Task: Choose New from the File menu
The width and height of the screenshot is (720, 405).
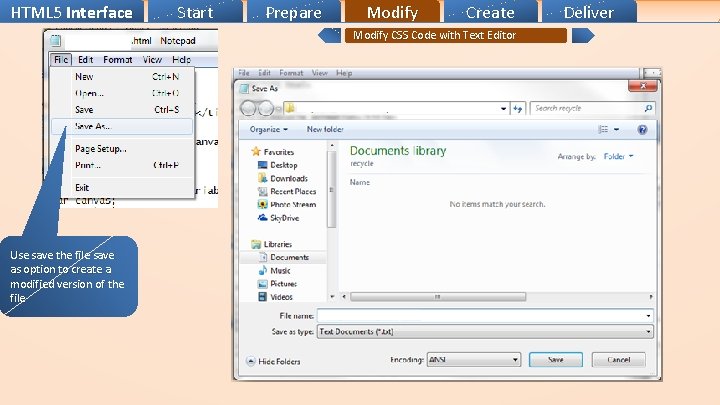Action: point(122,77)
